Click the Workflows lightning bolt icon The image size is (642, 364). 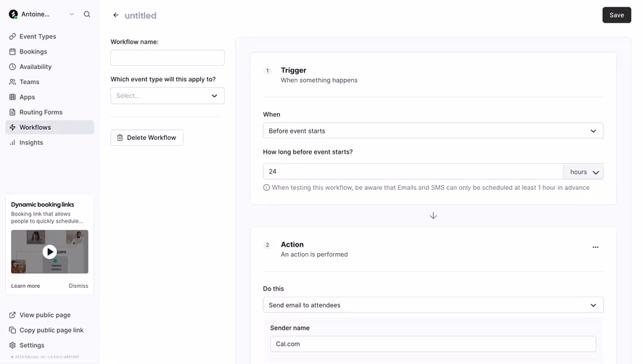pyautogui.click(x=12, y=128)
